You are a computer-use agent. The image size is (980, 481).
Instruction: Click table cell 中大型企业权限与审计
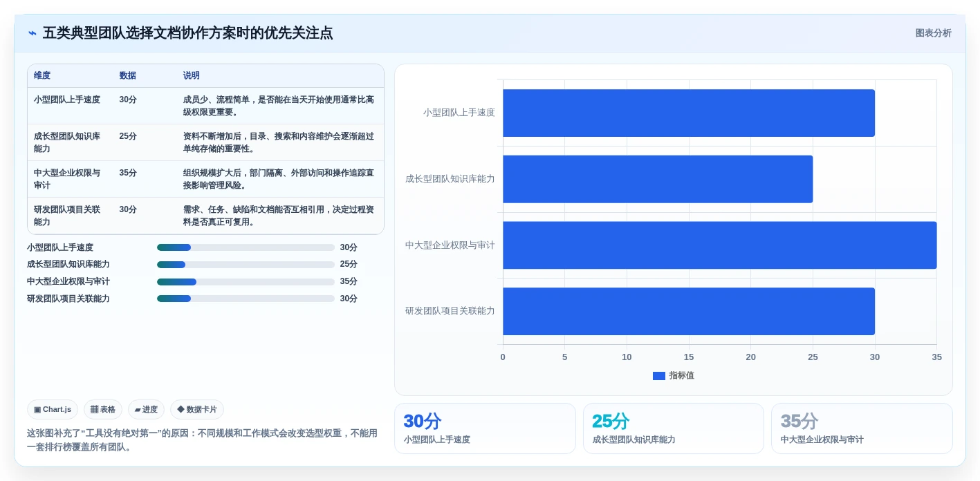point(67,179)
